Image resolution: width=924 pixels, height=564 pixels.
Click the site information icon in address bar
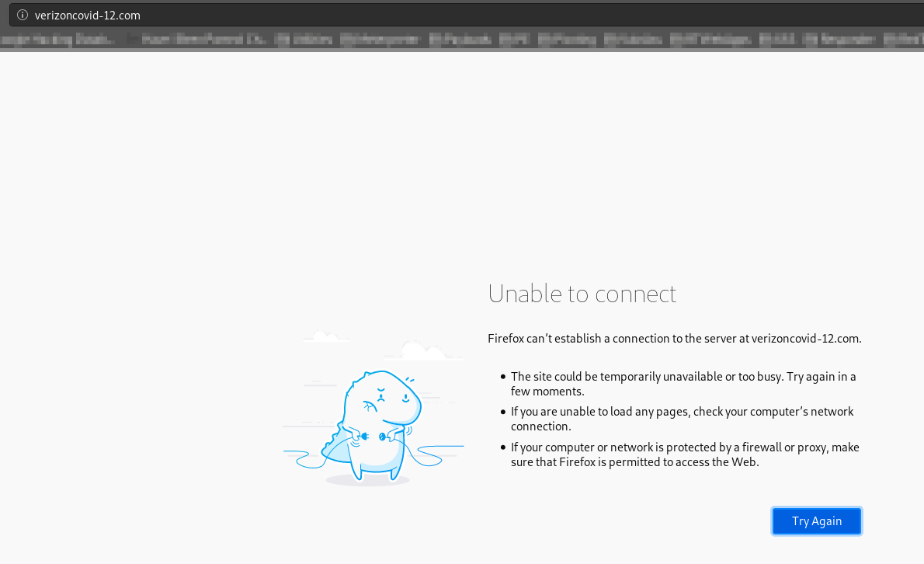(x=23, y=16)
